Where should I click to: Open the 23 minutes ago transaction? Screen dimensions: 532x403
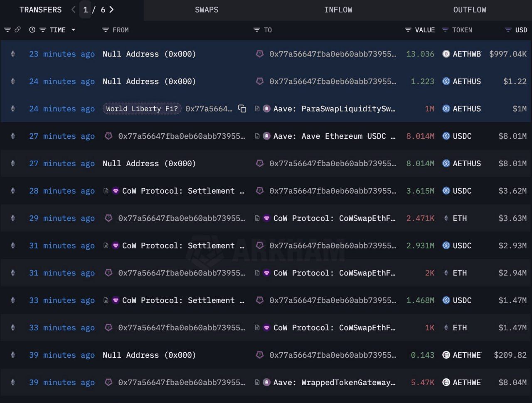(62, 54)
